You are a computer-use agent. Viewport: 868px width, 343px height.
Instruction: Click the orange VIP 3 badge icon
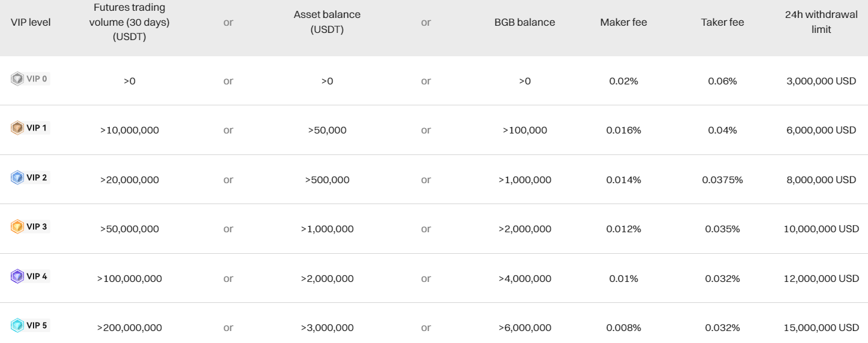17,227
